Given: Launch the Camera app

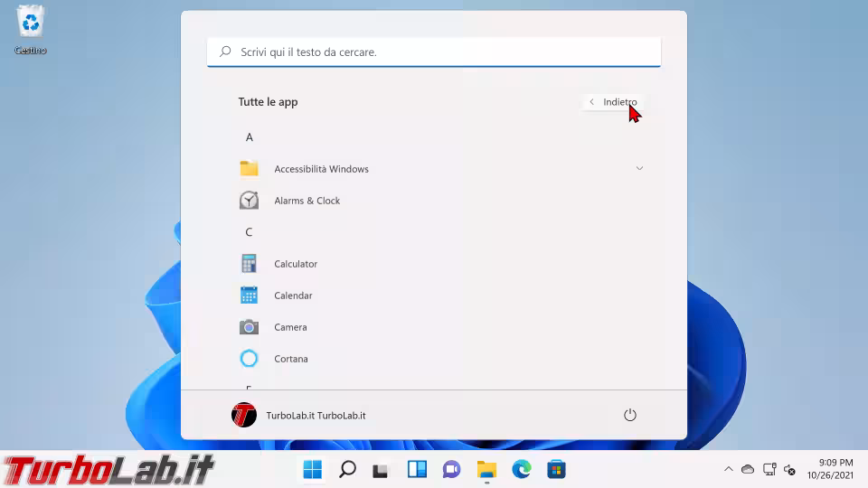Looking at the screenshot, I should pos(290,327).
